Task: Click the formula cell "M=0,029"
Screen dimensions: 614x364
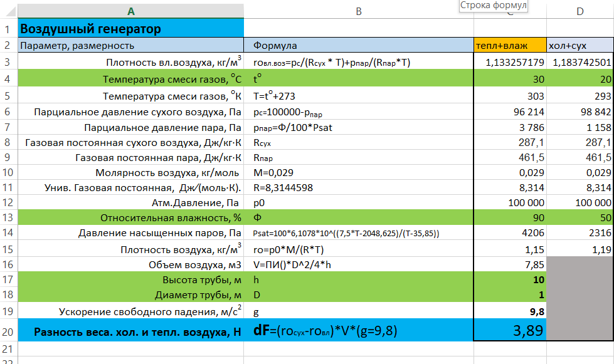Action: [359, 172]
